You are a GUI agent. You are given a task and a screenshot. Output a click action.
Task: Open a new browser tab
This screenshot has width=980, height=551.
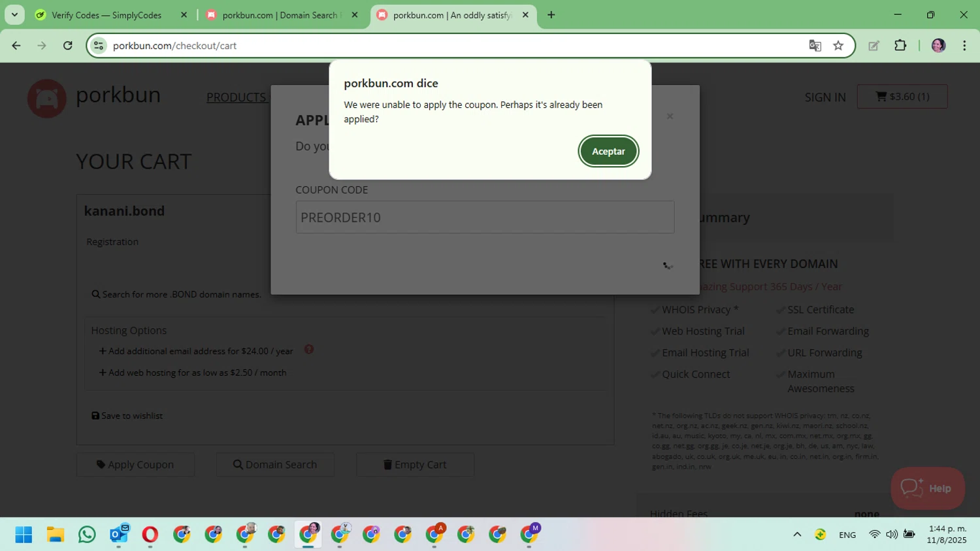pyautogui.click(x=551, y=15)
